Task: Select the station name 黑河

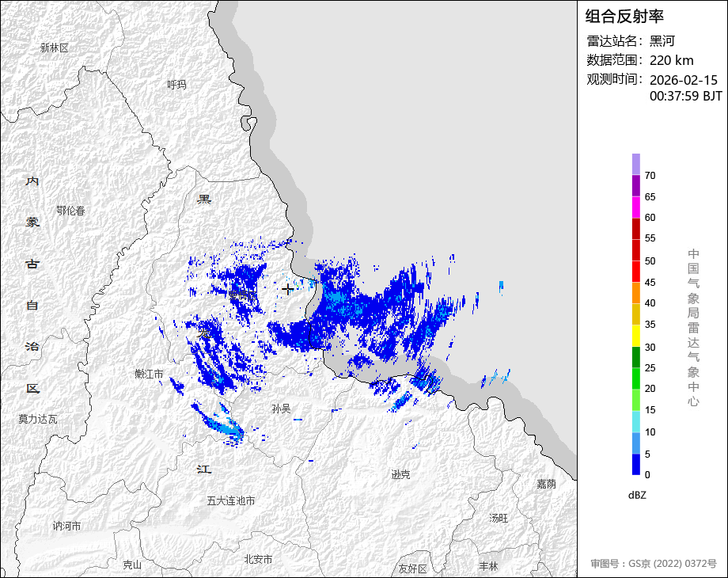Action: [662, 41]
